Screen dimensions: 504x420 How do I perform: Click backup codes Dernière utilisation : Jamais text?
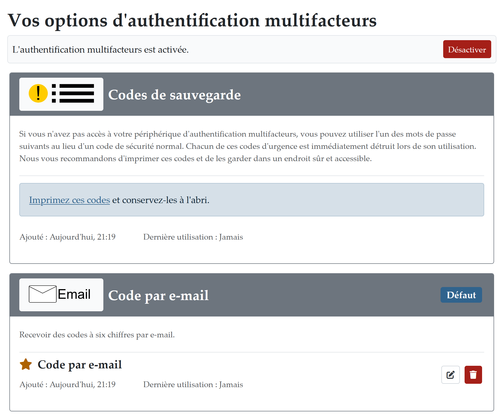(193, 237)
